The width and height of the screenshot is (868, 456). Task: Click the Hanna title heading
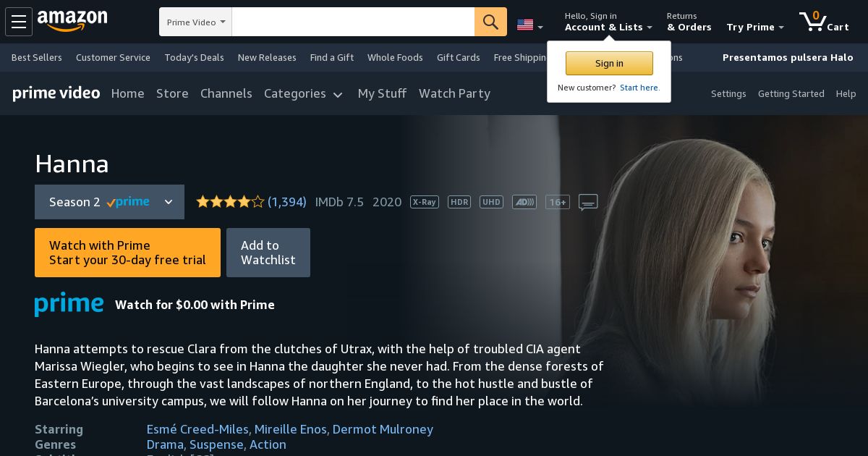pos(72,164)
